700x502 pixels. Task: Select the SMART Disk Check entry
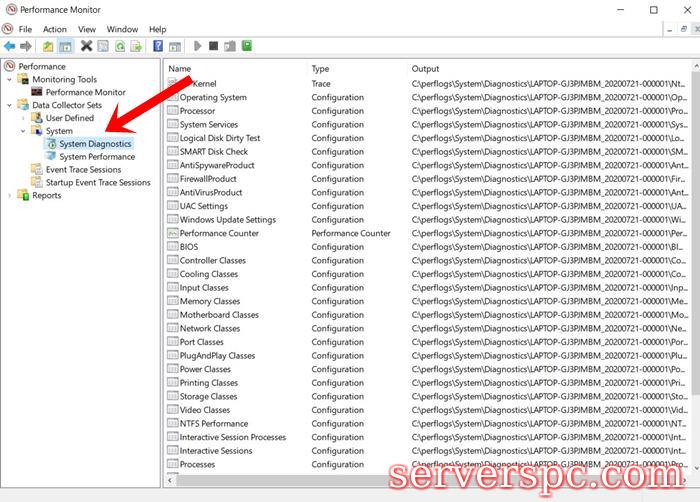point(213,152)
